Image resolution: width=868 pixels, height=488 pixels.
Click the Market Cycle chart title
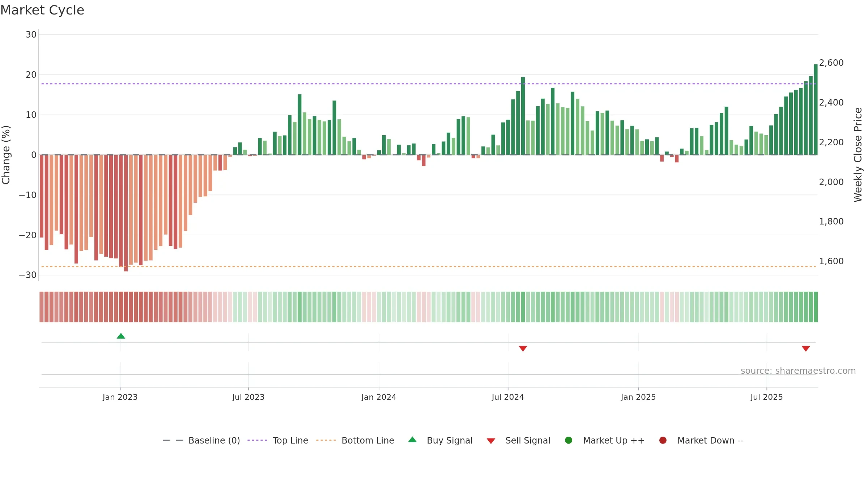42,10
